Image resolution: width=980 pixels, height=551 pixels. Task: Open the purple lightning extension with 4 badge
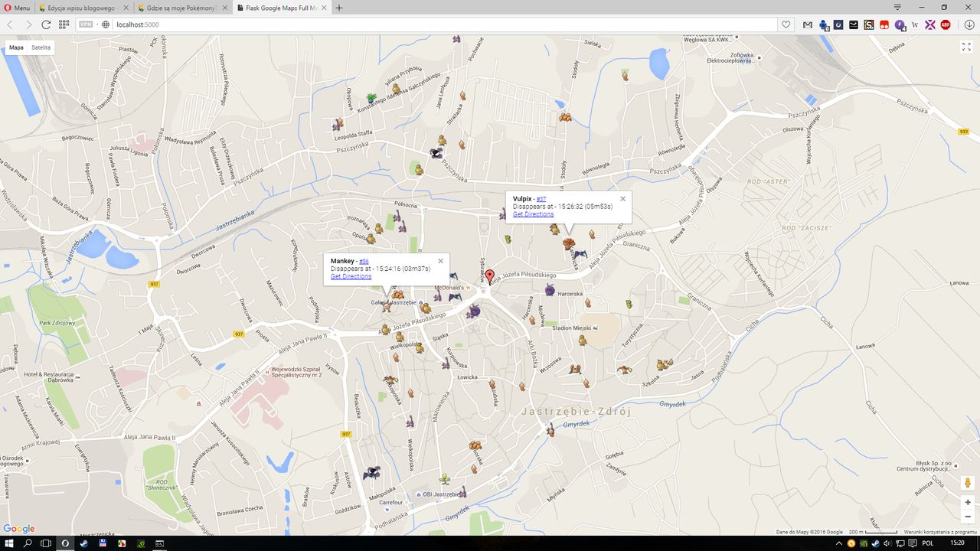[x=900, y=24]
